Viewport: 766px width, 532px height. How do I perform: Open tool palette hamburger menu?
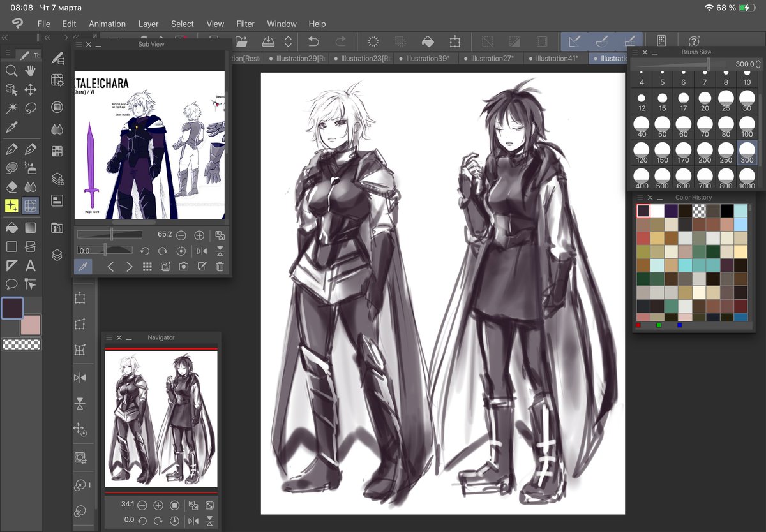click(8, 53)
